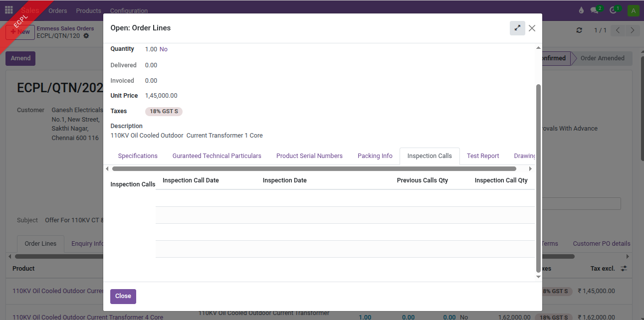Click the Close button in dialog
The height and width of the screenshot is (320, 644).
pos(123,296)
